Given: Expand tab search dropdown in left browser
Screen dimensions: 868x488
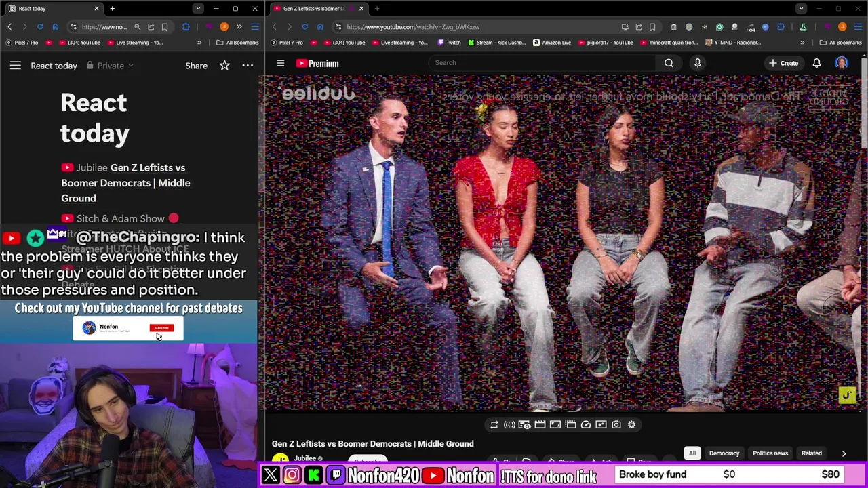Looking at the screenshot, I should tap(197, 9).
